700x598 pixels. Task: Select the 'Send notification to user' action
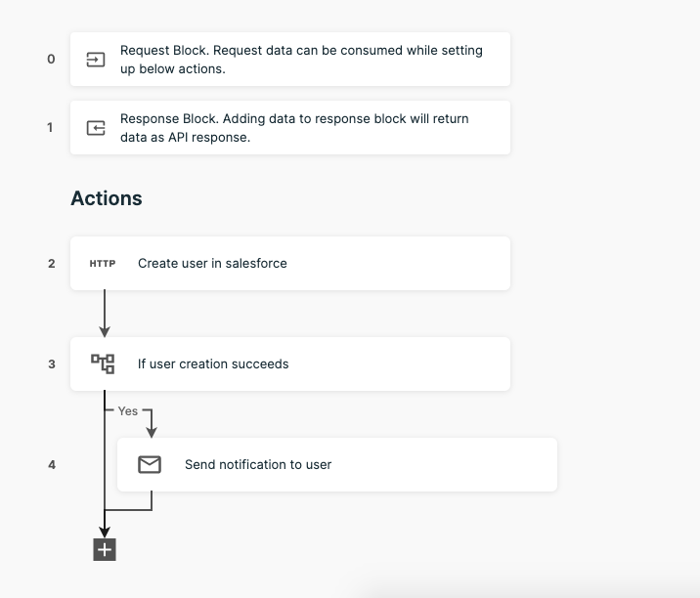coord(258,464)
